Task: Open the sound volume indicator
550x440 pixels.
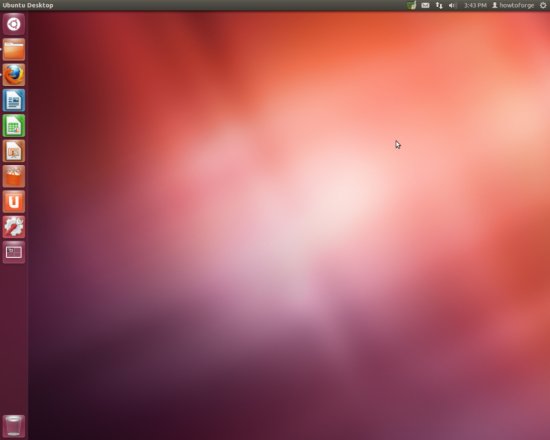Action: (452, 5)
